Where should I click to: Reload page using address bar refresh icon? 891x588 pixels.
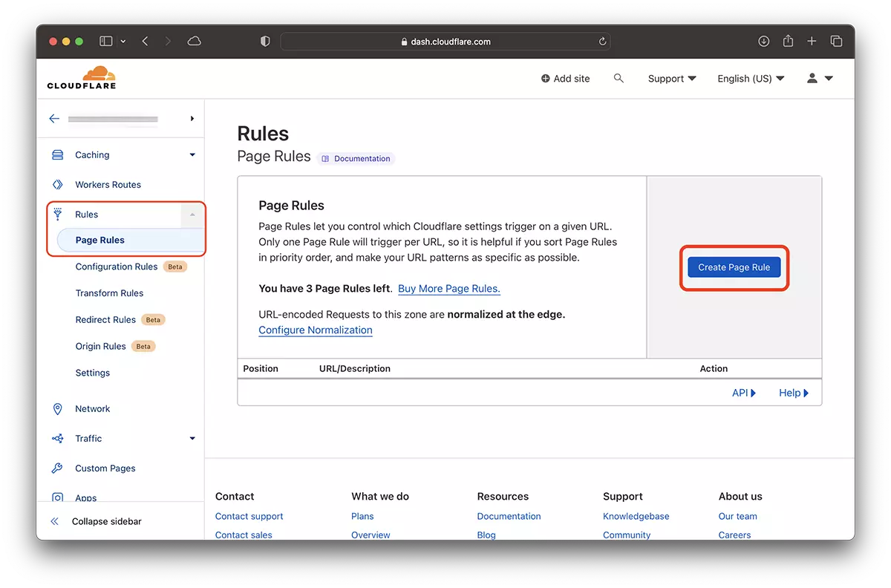point(603,42)
